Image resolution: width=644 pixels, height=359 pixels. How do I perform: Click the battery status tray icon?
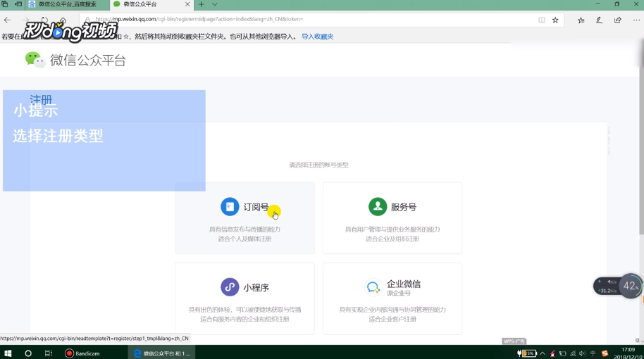(527, 353)
